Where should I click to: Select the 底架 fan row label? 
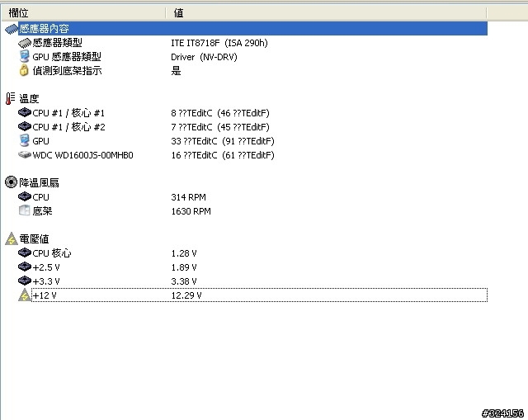tap(42, 211)
